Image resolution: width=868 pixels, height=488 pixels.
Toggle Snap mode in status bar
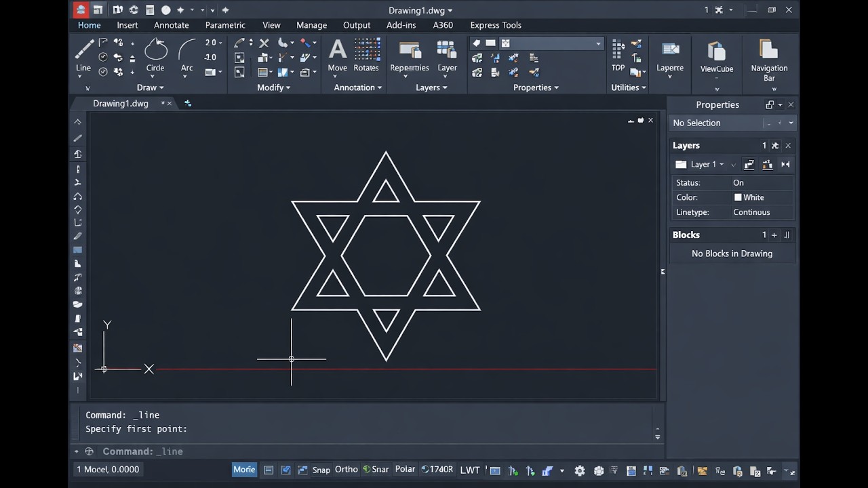(x=321, y=470)
